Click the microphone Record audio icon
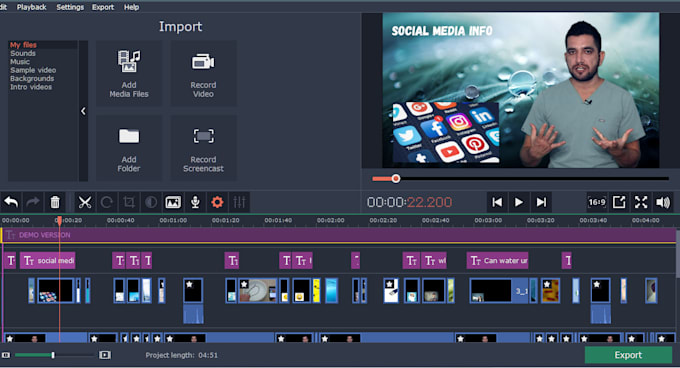The image size is (680, 368). coord(195,202)
